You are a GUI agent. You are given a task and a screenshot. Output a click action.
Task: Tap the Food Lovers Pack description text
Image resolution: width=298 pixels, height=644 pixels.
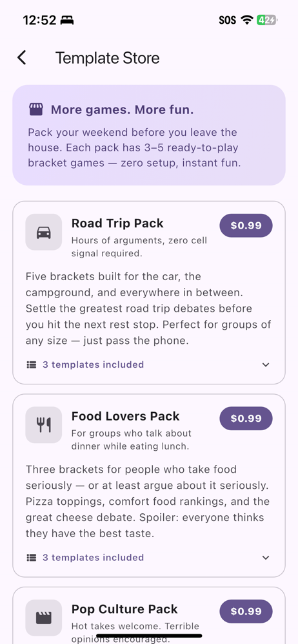tap(147, 502)
